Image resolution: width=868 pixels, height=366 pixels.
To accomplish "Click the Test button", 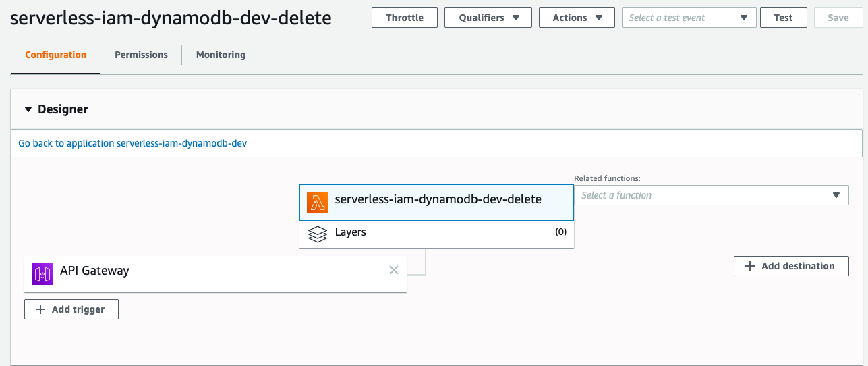I will [784, 18].
